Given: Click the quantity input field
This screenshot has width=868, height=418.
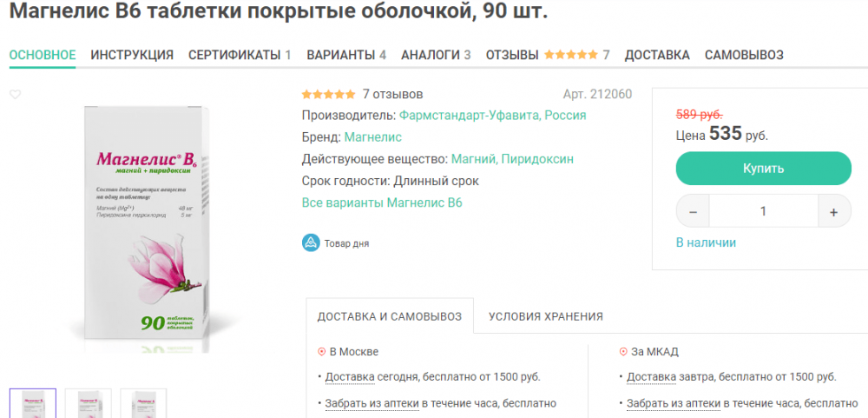Looking at the screenshot, I should click(763, 211).
